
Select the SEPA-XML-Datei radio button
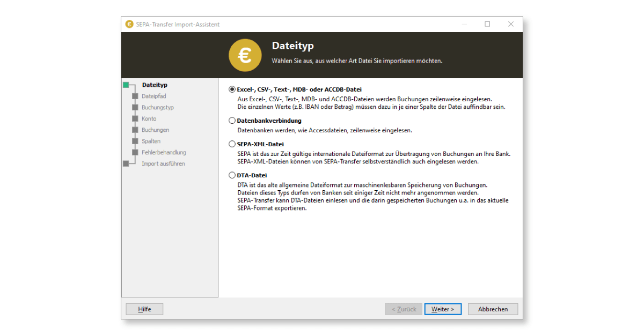(232, 144)
